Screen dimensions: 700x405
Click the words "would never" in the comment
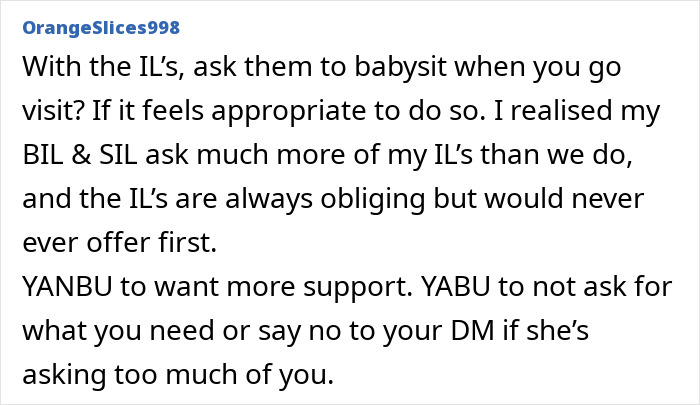[x=564, y=199]
